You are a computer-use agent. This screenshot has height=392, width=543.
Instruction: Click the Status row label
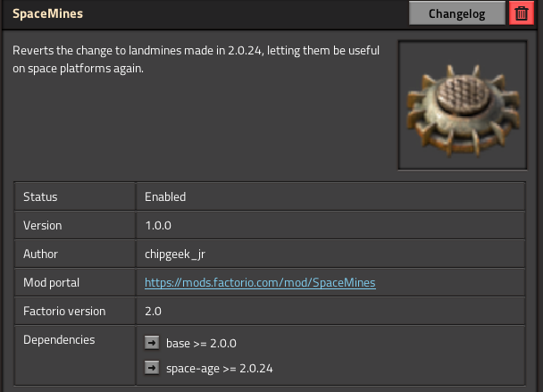(x=40, y=196)
